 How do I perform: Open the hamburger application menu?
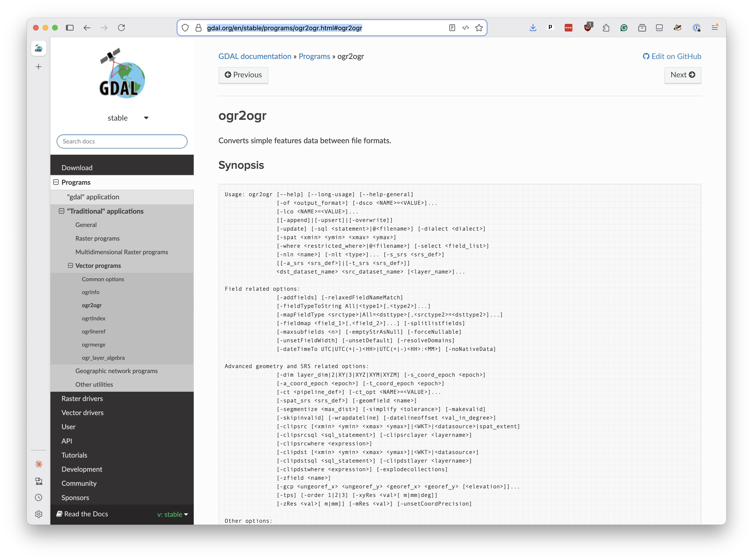tap(715, 28)
